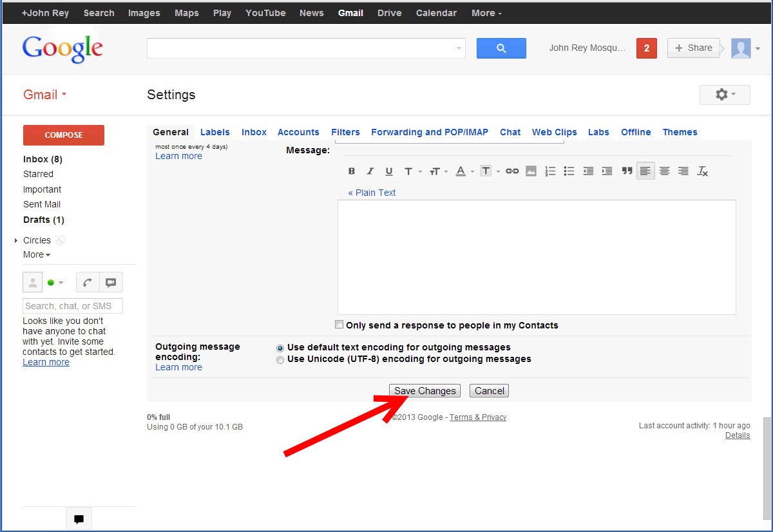Image resolution: width=773 pixels, height=532 pixels.
Task: Click Search, chat, or SMS field
Action: [73, 306]
